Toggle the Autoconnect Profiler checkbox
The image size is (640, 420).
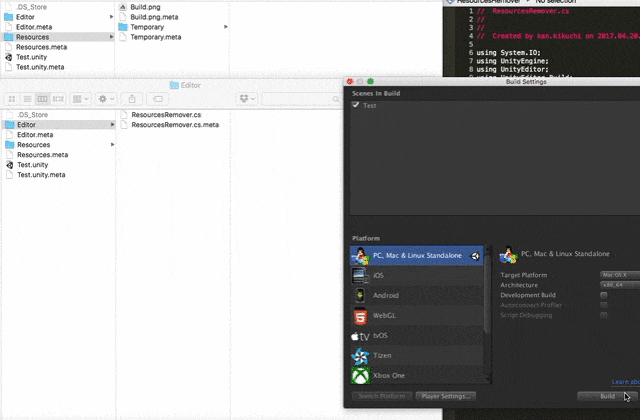[604, 305]
